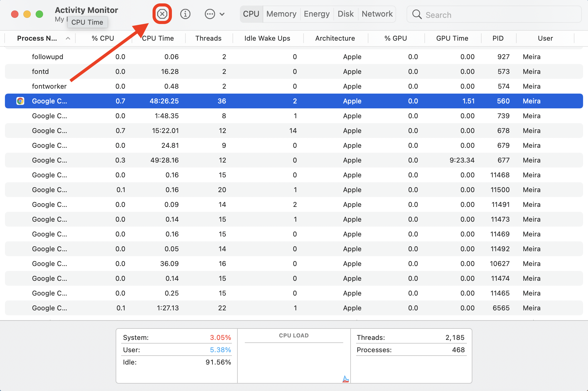
Task: Select the fontd process row
Action: (x=294, y=71)
